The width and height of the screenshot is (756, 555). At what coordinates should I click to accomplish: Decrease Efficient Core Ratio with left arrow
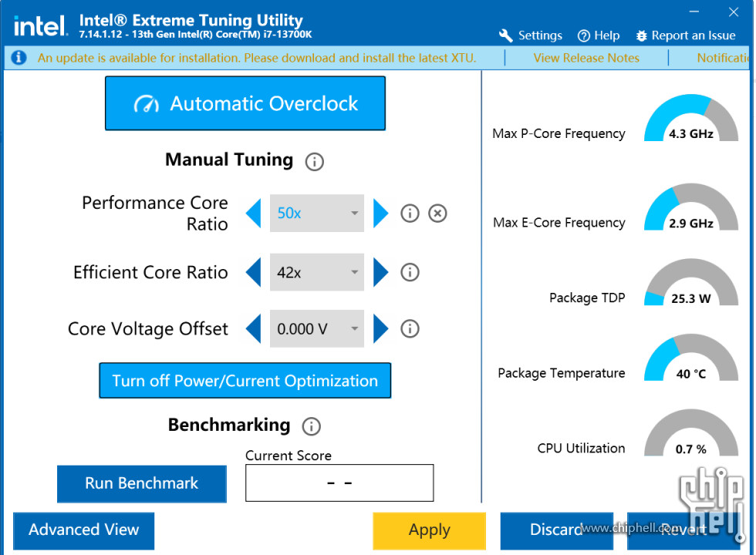coord(254,272)
